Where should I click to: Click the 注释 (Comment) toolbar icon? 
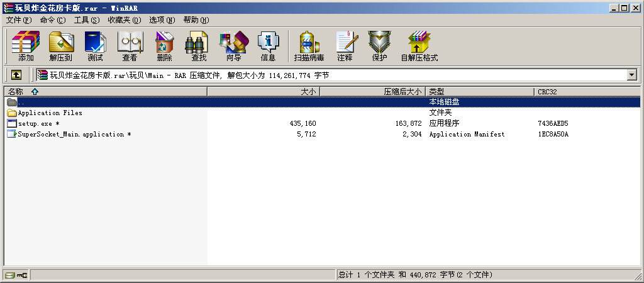point(345,46)
